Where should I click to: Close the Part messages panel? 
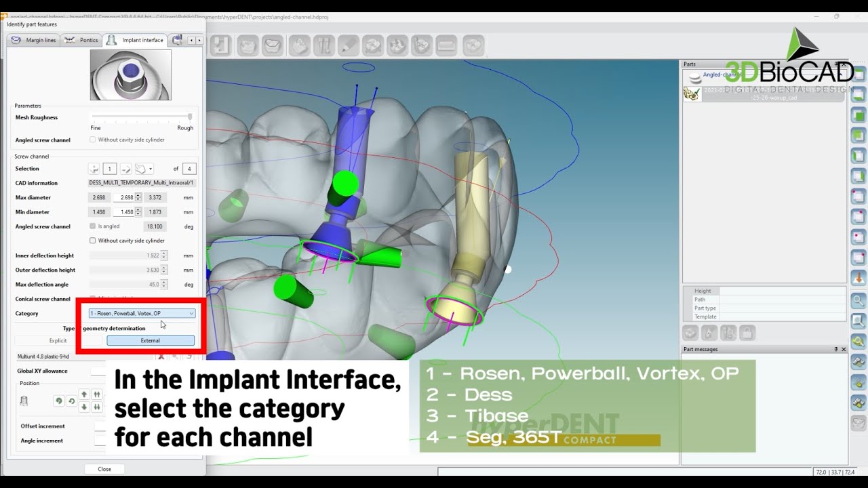pyautogui.click(x=844, y=349)
